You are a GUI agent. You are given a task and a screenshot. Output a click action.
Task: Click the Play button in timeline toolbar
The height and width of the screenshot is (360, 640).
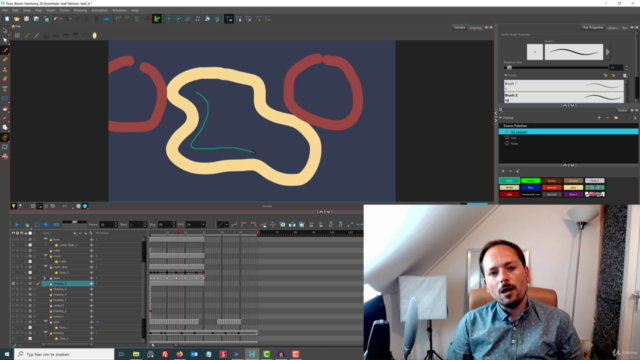pos(17,224)
